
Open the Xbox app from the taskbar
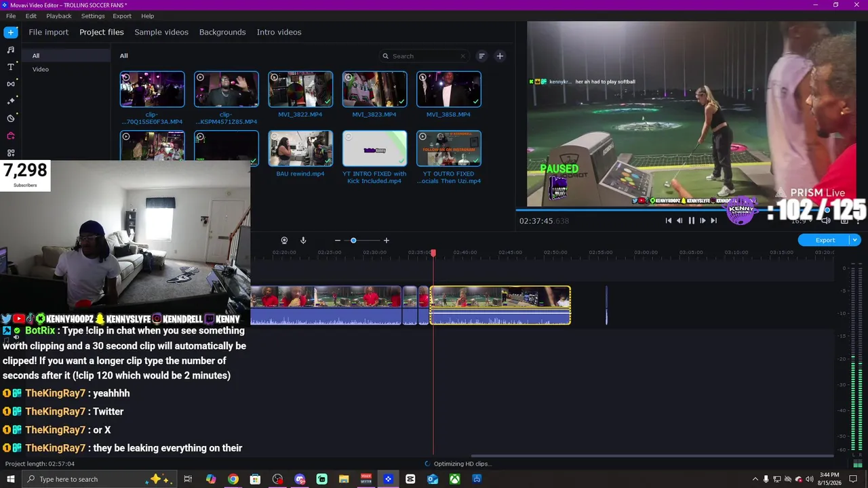(x=454, y=479)
